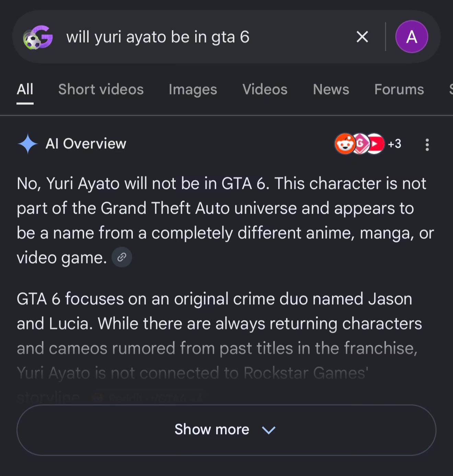Switch to the Short videos tab

(101, 89)
